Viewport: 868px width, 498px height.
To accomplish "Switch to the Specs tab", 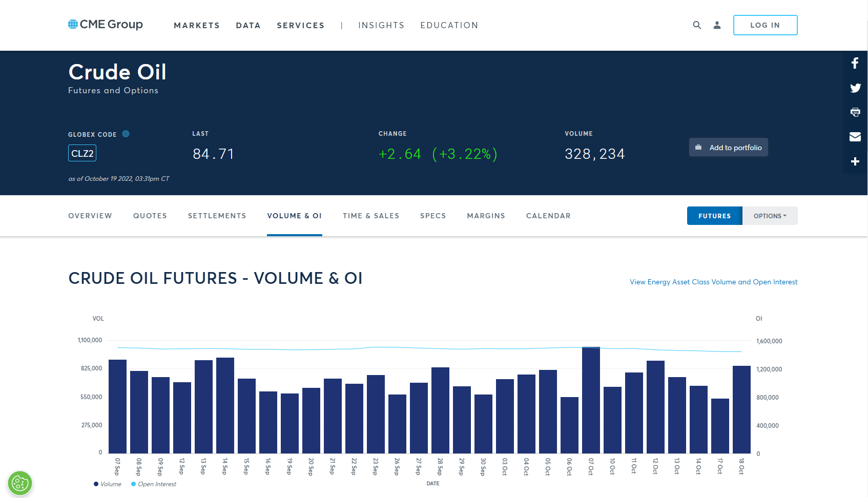I will 433,216.
